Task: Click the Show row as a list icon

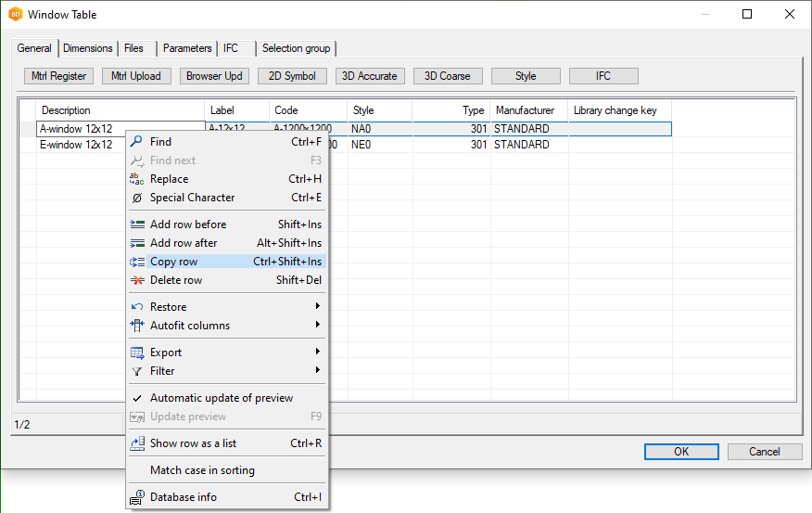Action: 137,443
